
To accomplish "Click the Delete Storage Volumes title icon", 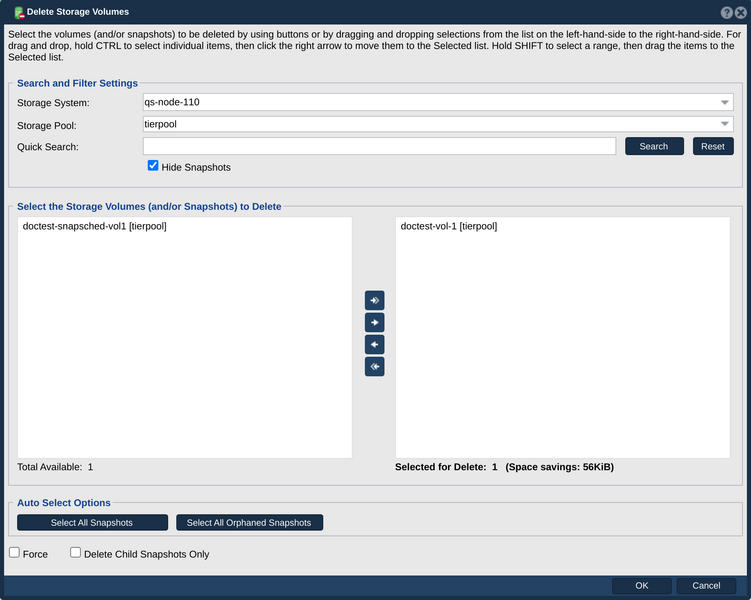I will 19,12.
